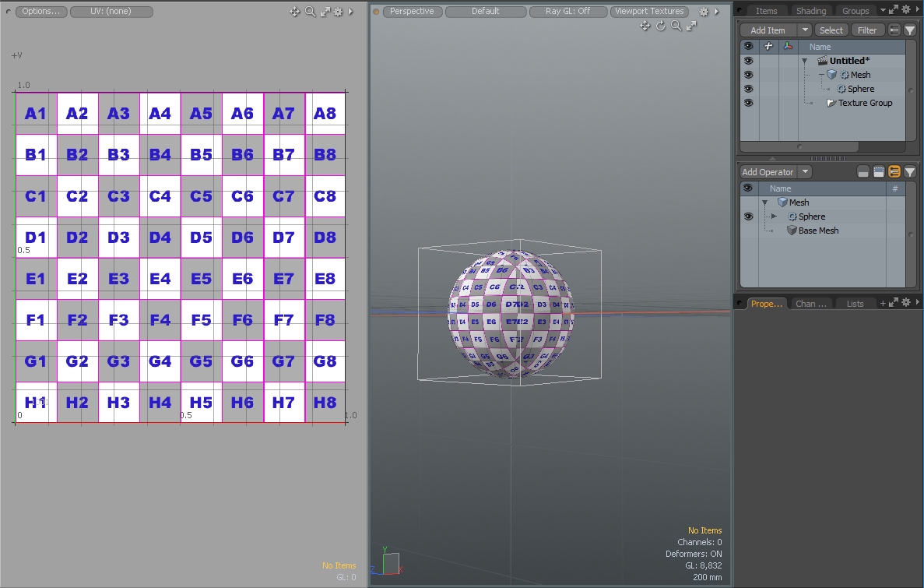Toggle visibility of Mesh in Items list
The height and width of the screenshot is (588, 924).
pyautogui.click(x=748, y=75)
